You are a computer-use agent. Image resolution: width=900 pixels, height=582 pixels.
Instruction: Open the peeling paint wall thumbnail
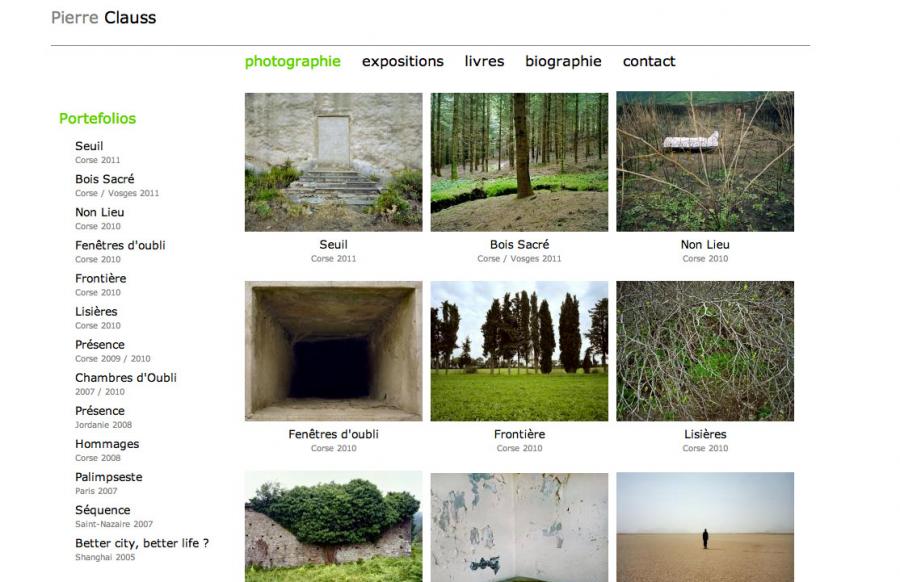519,527
